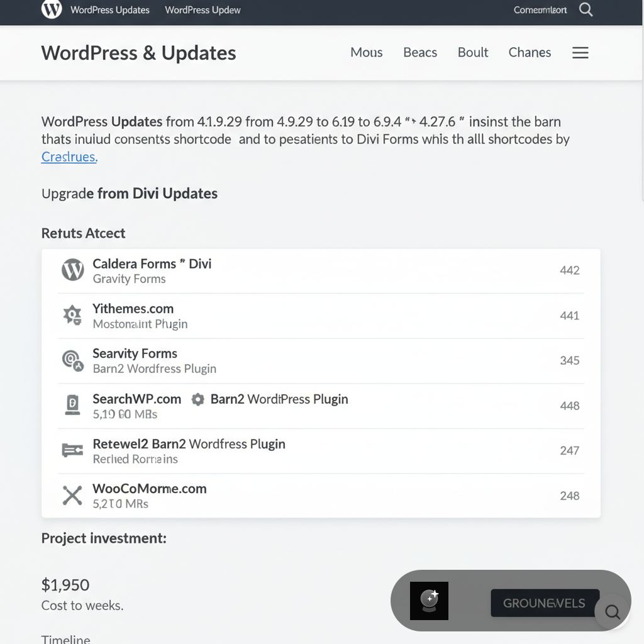Click the crossed tools icon beside WooCoMorme.com
This screenshot has height=644, width=644.
coord(72,496)
